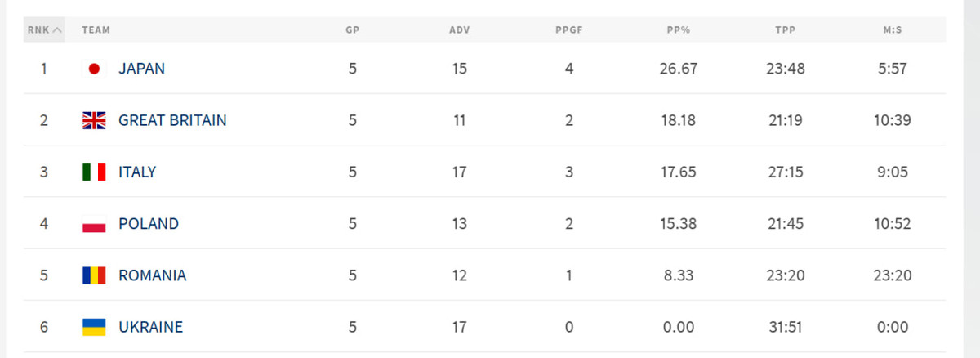Click the Romania flag icon
This screenshot has height=358, width=980.
click(x=95, y=275)
